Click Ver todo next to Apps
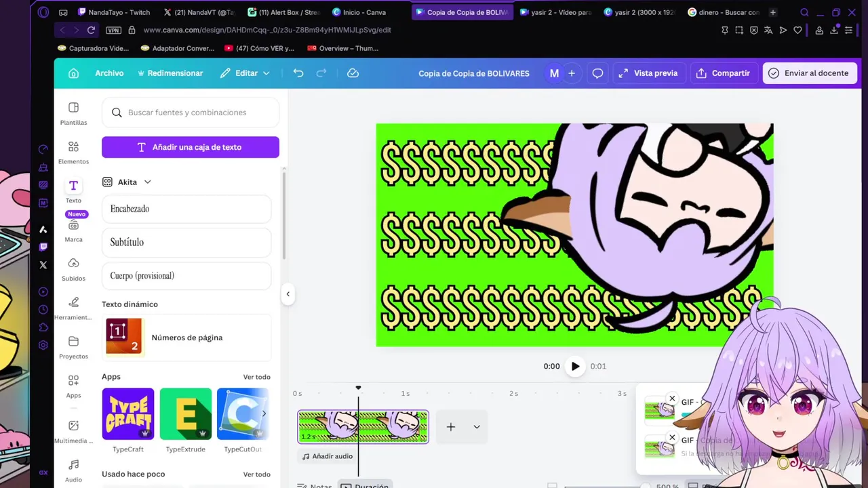 [256, 377]
